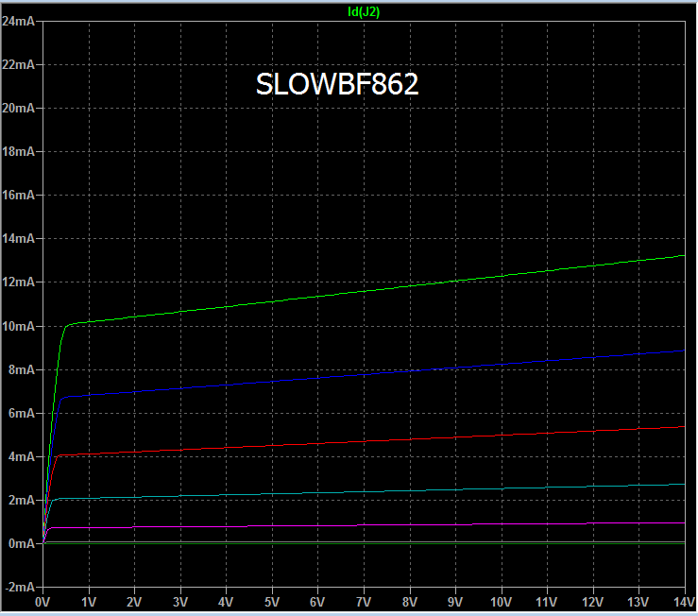
Task: Click the 9V horizontal axis label
Action: (x=455, y=602)
